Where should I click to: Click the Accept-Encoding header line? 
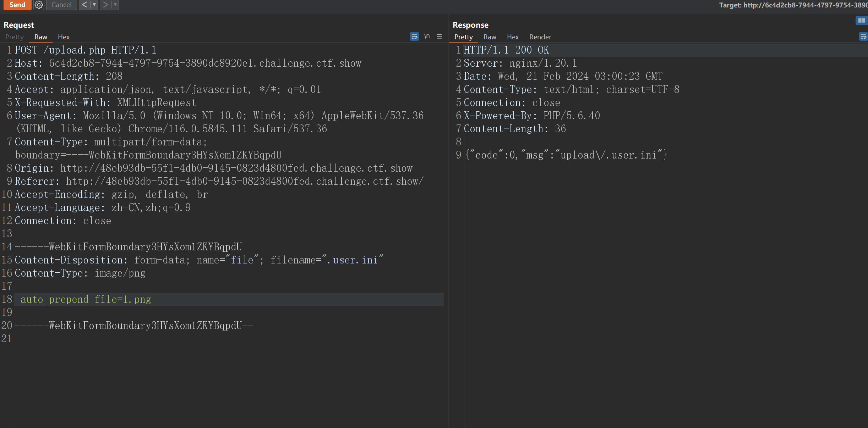pyautogui.click(x=111, y=194)
